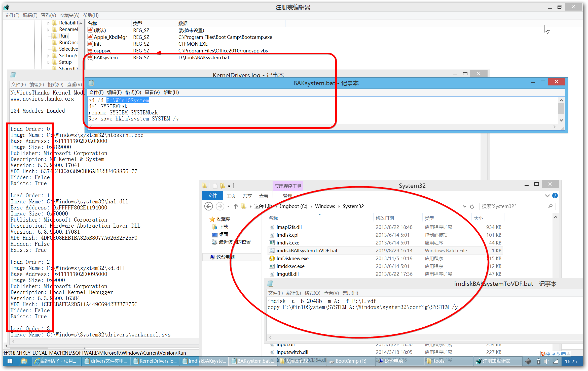The image size is (588, 371).
Task: Click the battery tray icon
Action: coord(538,361)
